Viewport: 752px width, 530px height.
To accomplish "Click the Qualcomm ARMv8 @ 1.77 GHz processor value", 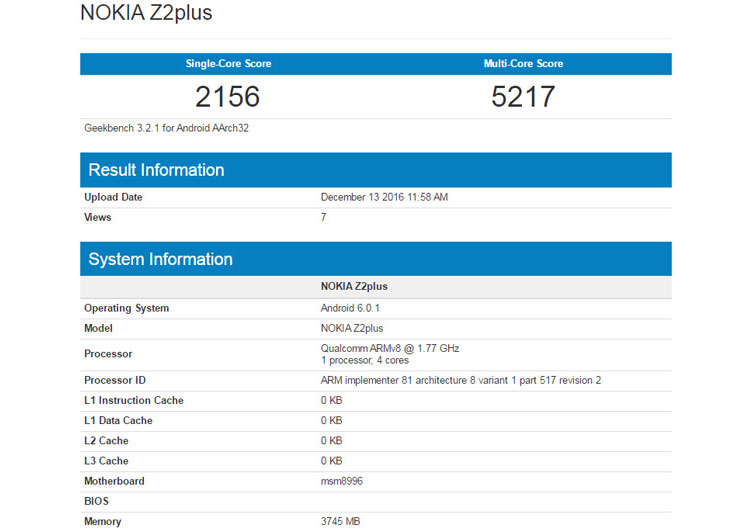I will tap(390, 348).
